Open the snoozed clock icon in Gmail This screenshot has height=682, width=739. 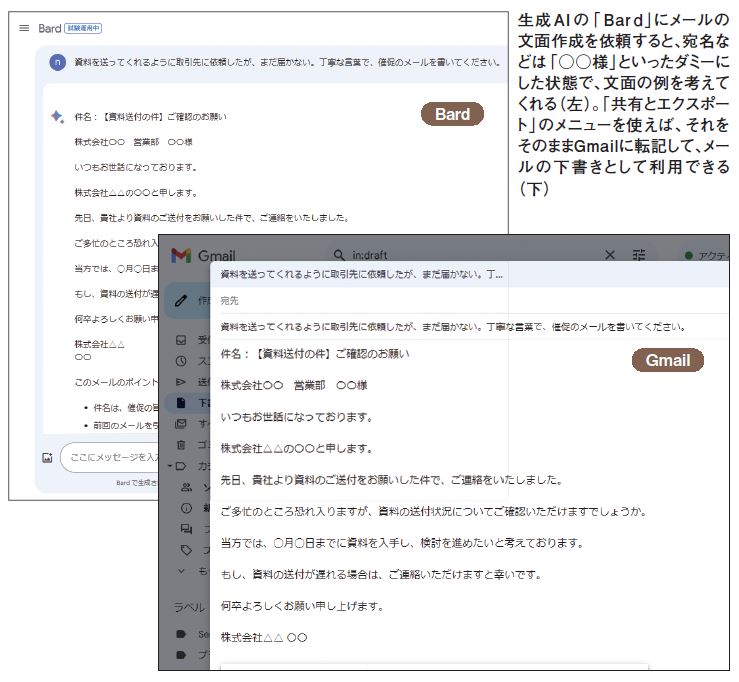pyautogui.click(x=181, y=361)
